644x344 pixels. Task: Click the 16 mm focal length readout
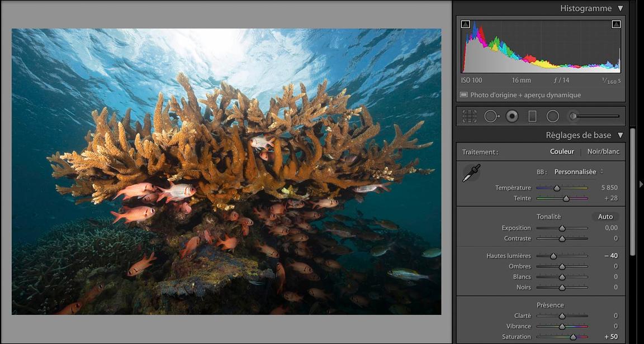click(521, 80)
